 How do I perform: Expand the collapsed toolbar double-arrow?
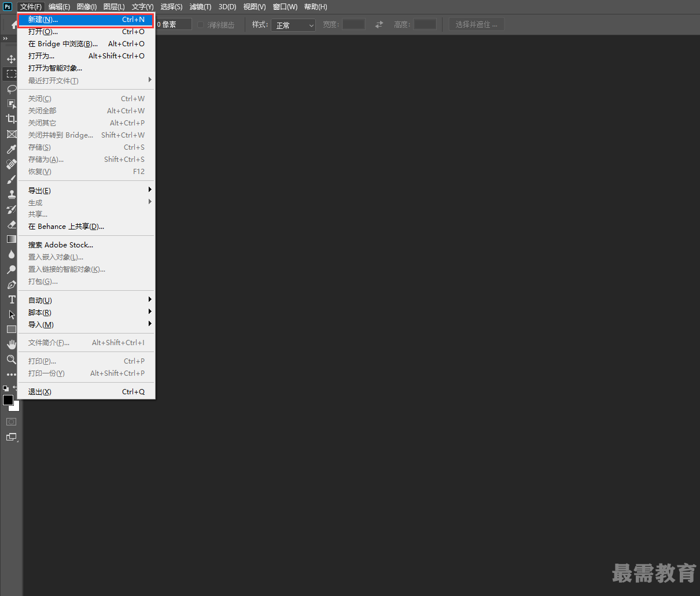[x=5, y=39]
